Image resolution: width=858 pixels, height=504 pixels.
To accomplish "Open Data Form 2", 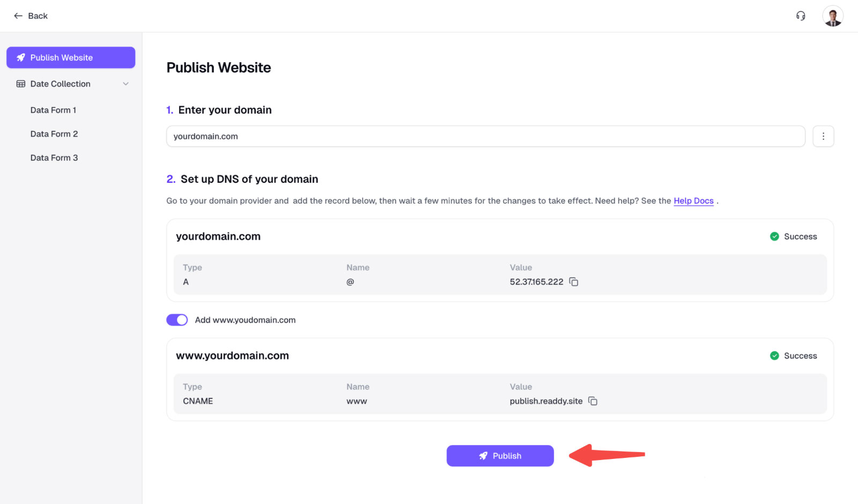I will (54, 134).
